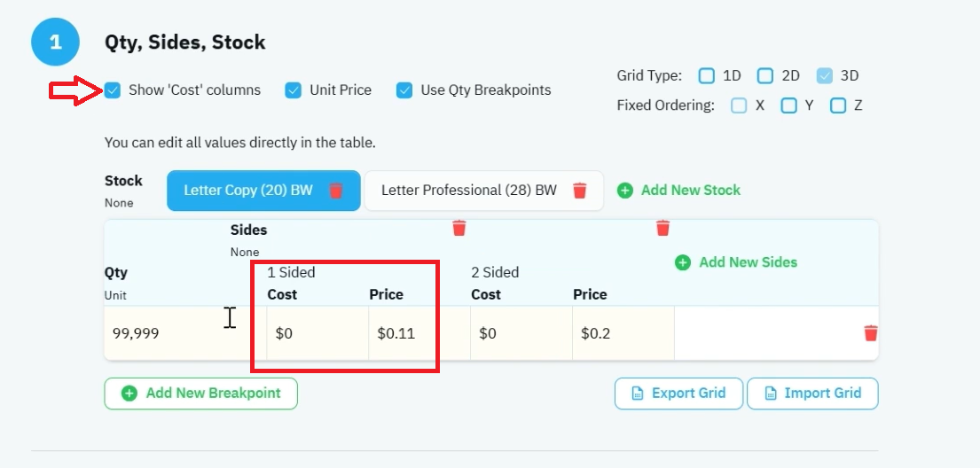
Task: Select 2D grid type checkbox
Action: pos(765,76)
